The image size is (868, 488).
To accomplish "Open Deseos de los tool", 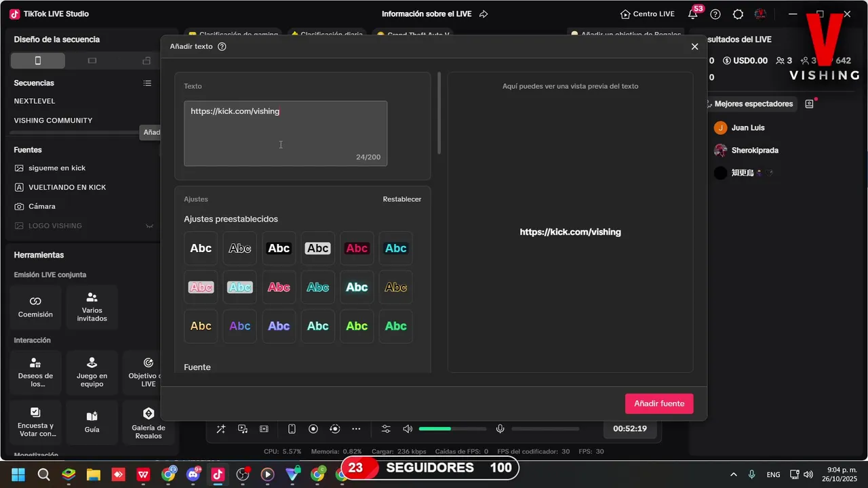I will (x=35, y=373).
